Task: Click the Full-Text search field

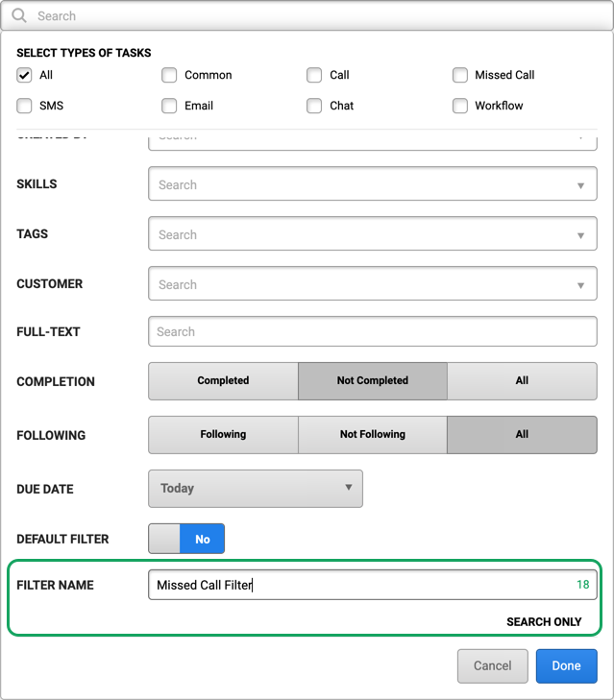Action: coord(373,331)
